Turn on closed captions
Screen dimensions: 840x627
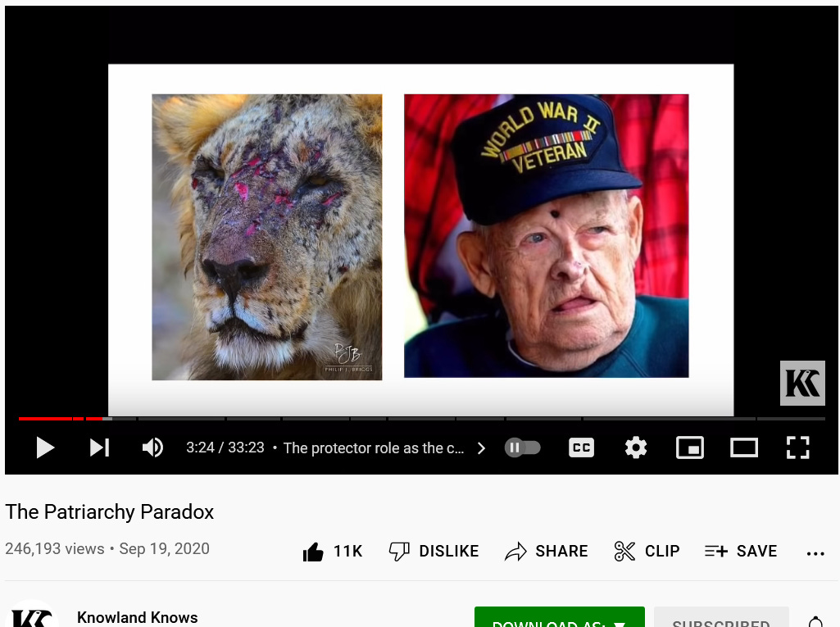tap(581, 448)
